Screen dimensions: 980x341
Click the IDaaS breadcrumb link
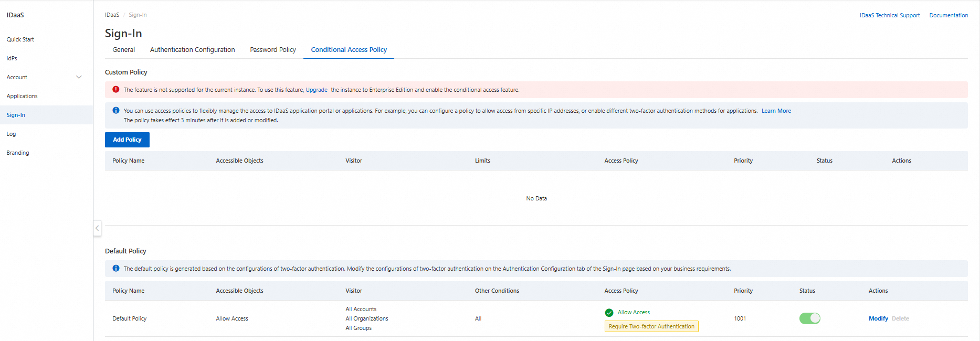pos(112,15)
